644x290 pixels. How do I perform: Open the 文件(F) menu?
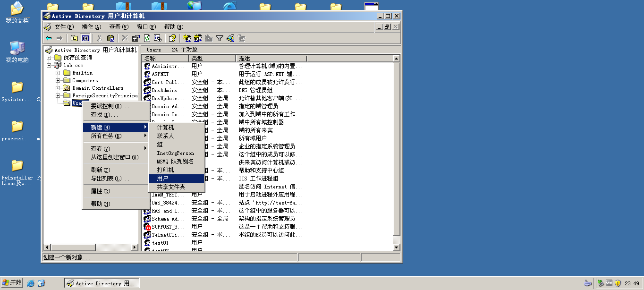(64, 27)
